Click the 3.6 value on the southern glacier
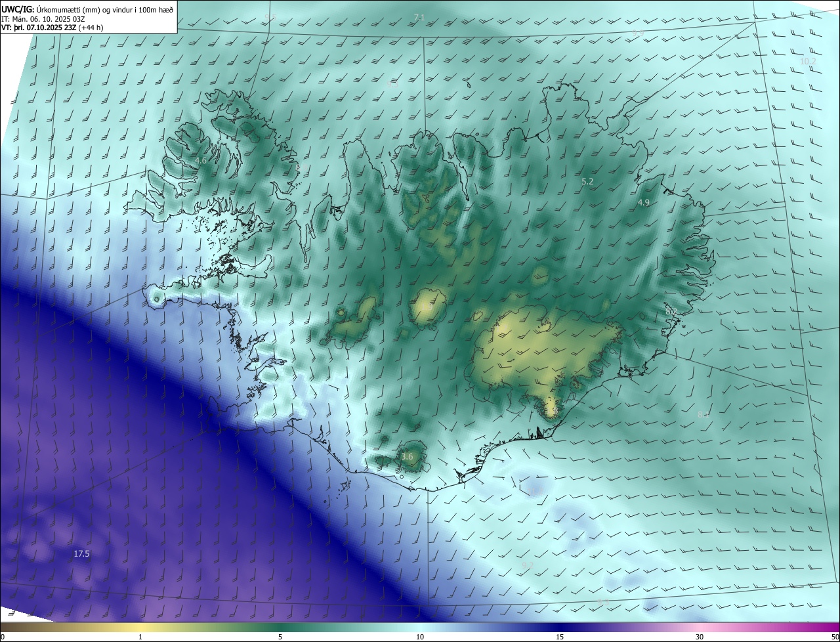This screenshot has width=840, height=642. tap(407, 457)
